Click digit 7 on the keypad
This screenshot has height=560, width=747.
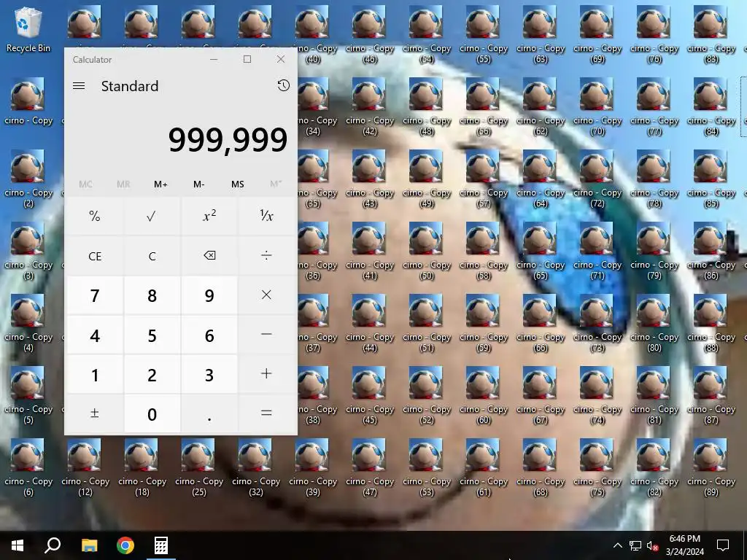[x=95, y=296]
